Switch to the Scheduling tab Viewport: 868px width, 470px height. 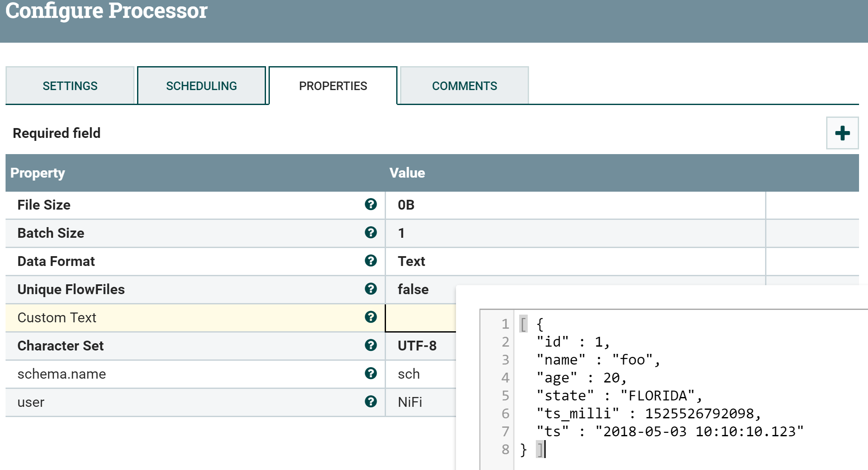click(201, 85)
